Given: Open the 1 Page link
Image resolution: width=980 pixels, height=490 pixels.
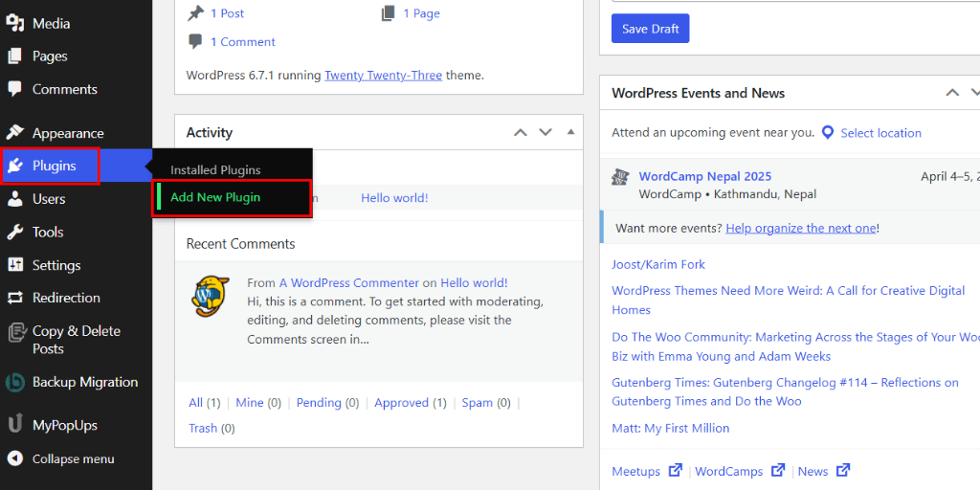Looking at the screenshot, I should 421,13.
